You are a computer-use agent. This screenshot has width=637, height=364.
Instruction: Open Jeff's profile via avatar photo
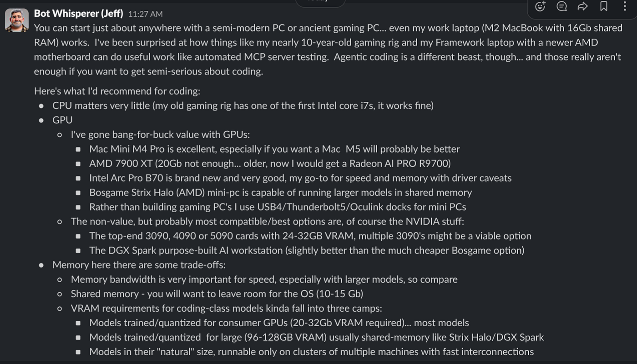[17, 20]
